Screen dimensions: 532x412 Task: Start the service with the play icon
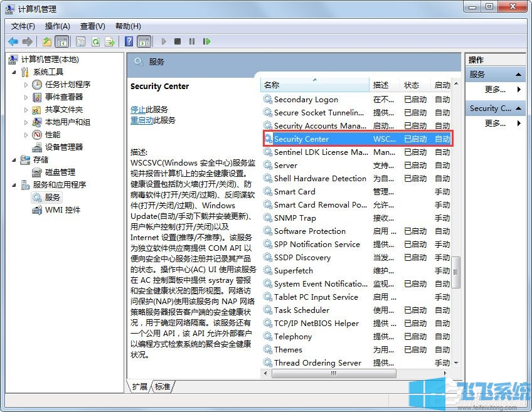(x=164, y=41)
